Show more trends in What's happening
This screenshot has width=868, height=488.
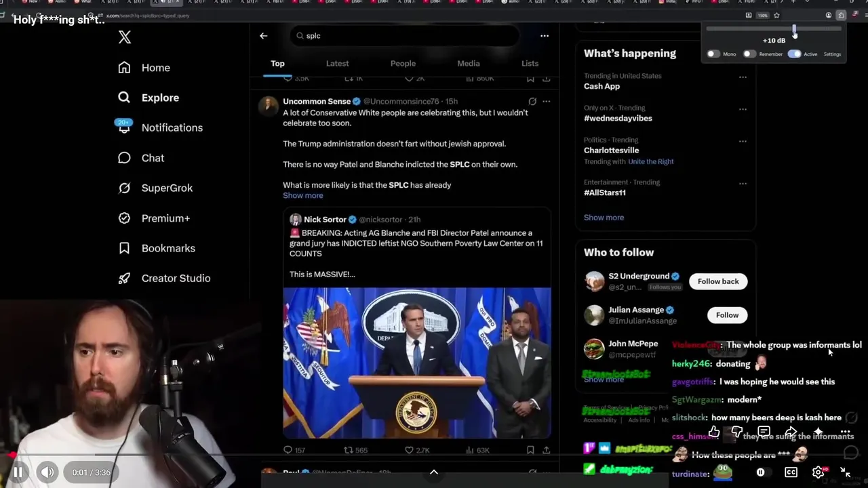pos(604,218)
